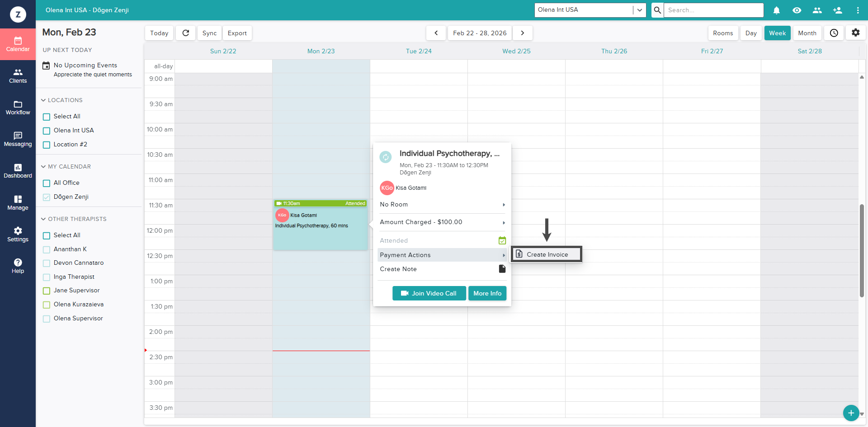
Task: Collapse the Other Therapists section
Action: tap(44, 219)
